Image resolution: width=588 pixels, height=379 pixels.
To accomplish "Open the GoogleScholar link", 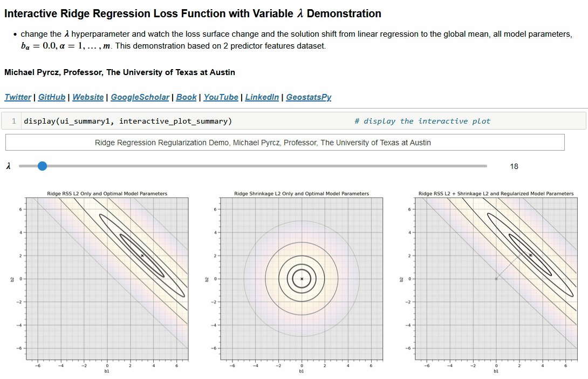I will tap(140, 97).
